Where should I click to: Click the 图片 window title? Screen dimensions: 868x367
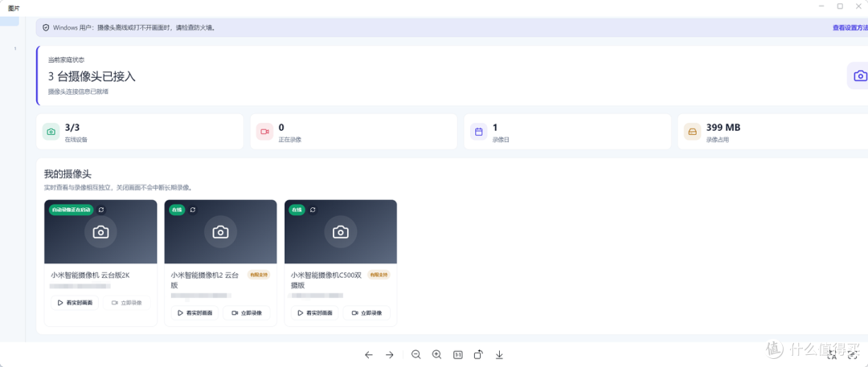pos(13,7)
